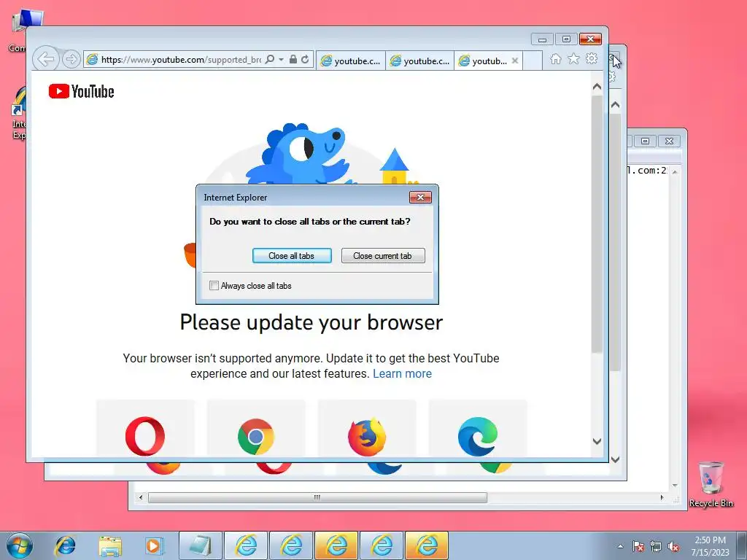The width and height of the screenshot is (747, 560).
Task: Open a new tab button
Action: [x=533, y=61]
